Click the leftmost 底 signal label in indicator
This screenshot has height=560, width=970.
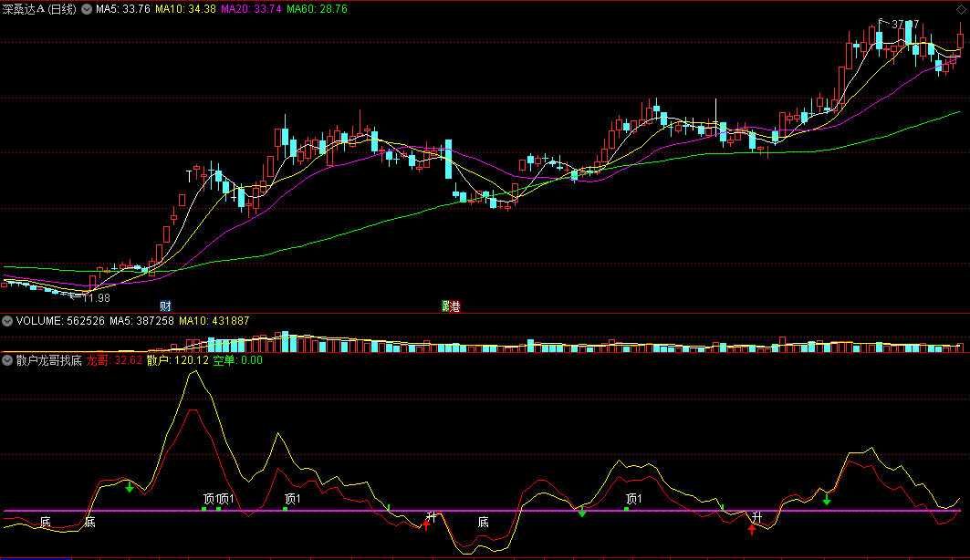pyautogui.click(x=45, y=523)
